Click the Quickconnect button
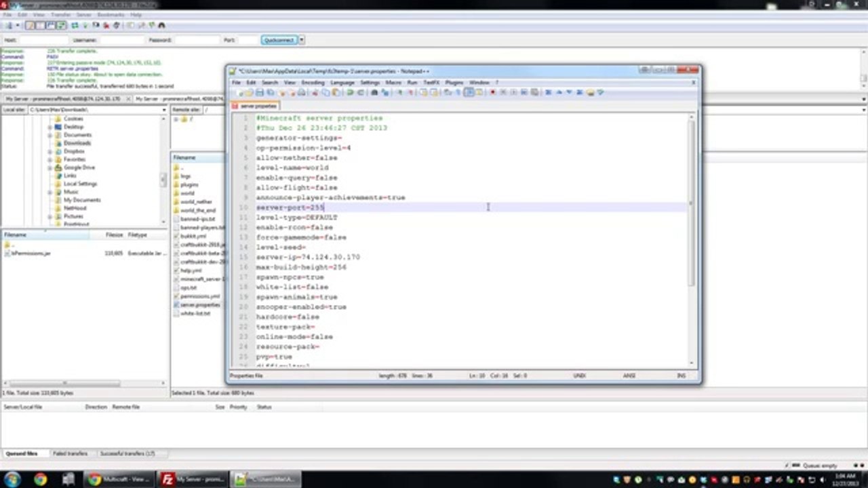The height and width of the screenshot is (488, 868). (279, 40)
